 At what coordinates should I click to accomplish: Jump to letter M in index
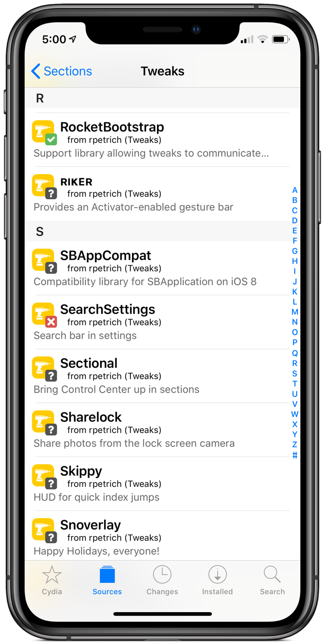pos(295,312)
